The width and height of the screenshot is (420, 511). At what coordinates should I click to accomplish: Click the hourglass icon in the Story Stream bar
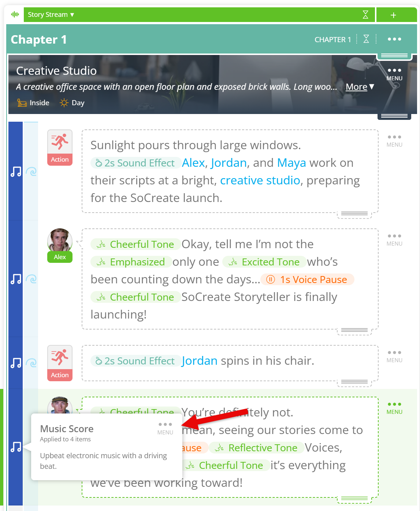pos(365,15)
